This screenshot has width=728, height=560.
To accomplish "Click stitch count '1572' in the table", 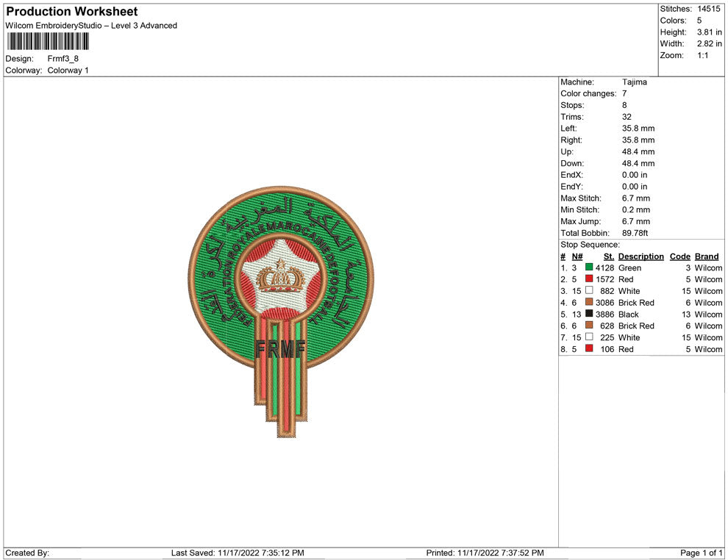I will [605, 279].
